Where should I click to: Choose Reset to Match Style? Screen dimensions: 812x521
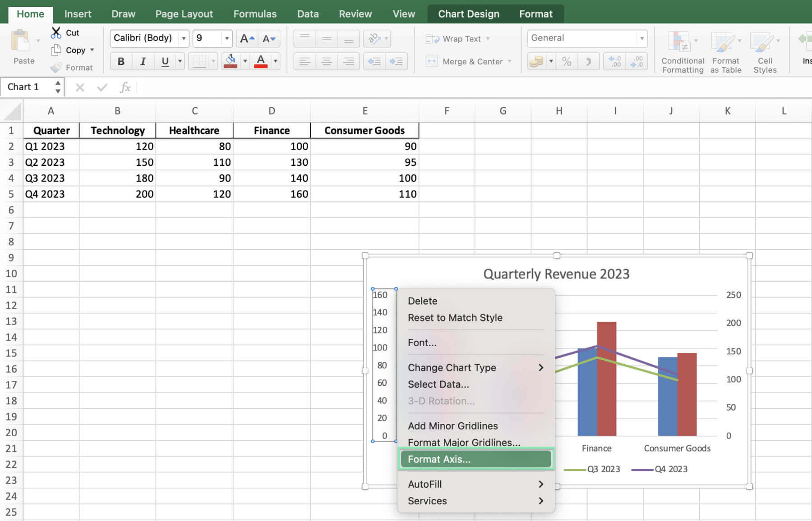click(476, 318)
